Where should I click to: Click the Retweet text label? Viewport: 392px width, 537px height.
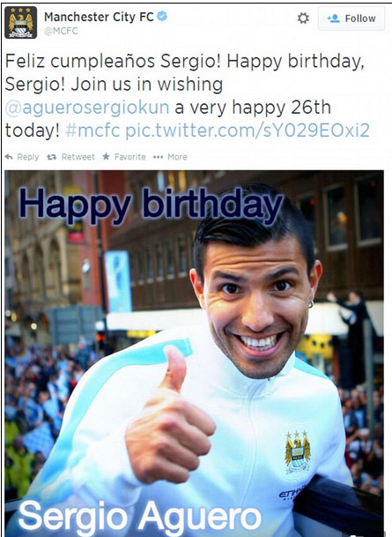tap(78, 157)
